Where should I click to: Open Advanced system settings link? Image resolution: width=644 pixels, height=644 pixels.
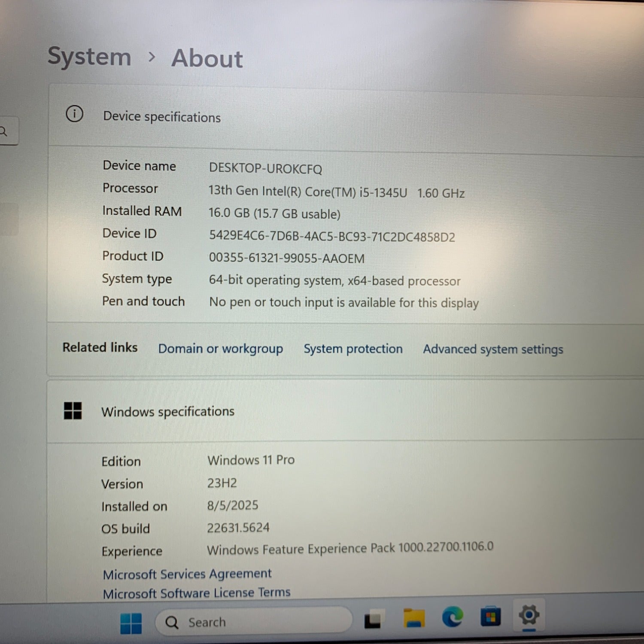(493, 349)
